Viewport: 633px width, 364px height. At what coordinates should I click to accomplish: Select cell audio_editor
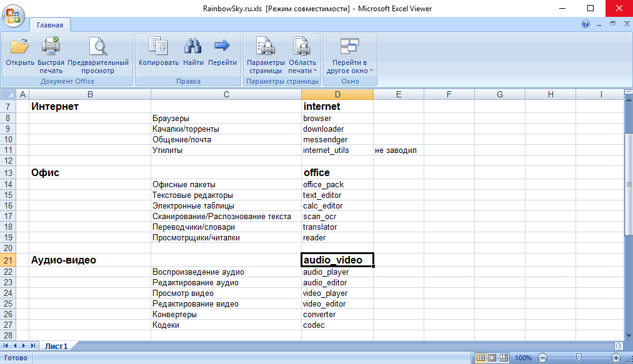[x=337, y=282]
